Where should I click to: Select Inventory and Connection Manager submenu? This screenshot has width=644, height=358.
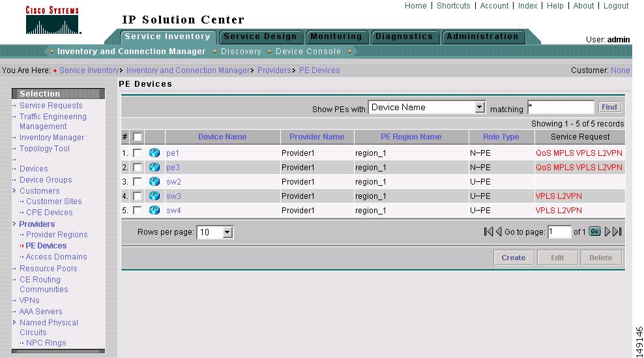tap(132, 52)
